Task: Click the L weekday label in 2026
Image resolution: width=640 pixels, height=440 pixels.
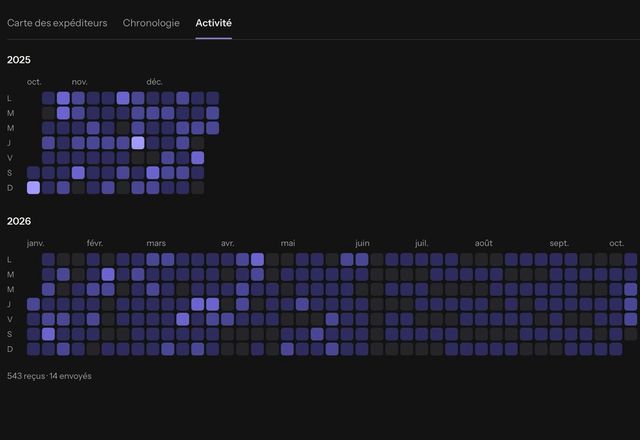Action: [x=9, y=260]
